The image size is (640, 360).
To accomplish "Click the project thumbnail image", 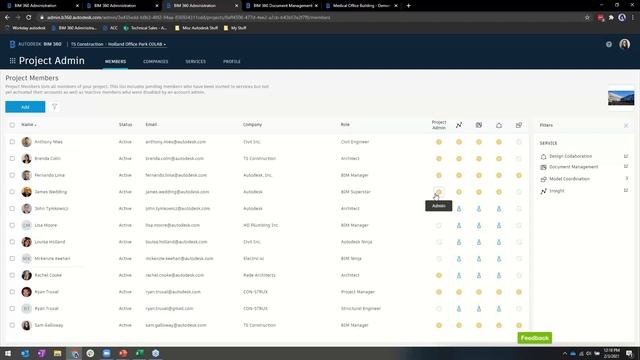I will pyautogui.click(x=621, y=98).
